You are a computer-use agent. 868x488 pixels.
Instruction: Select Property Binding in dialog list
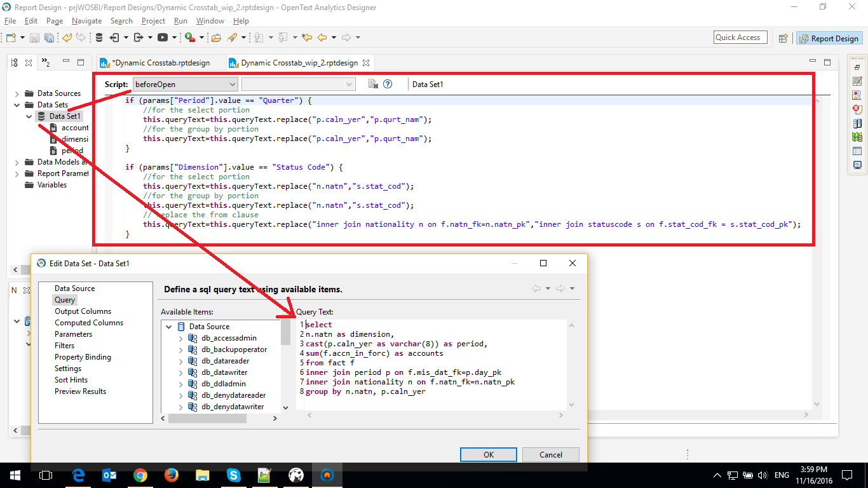[x=83, y=357]
